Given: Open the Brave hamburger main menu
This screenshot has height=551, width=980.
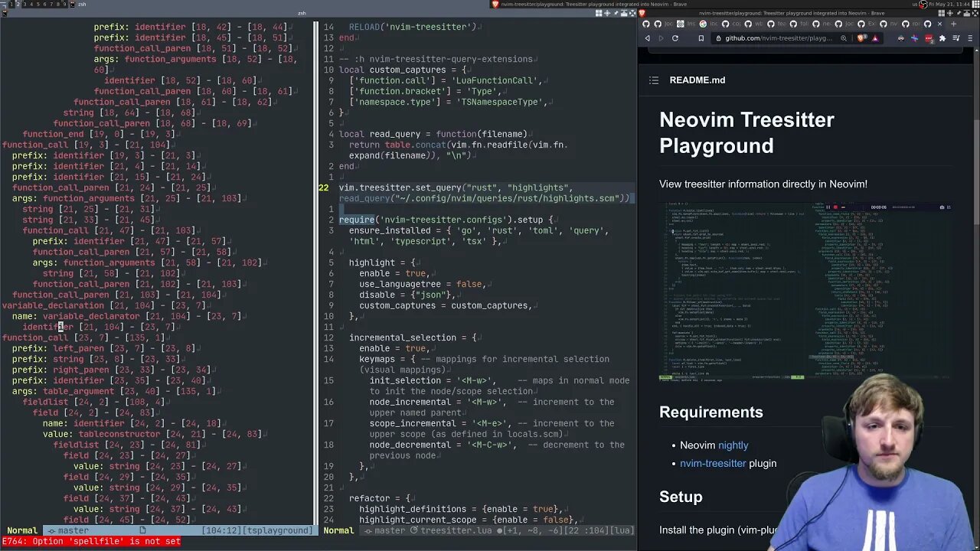Looking at the screenshot, I should point(970,38).
